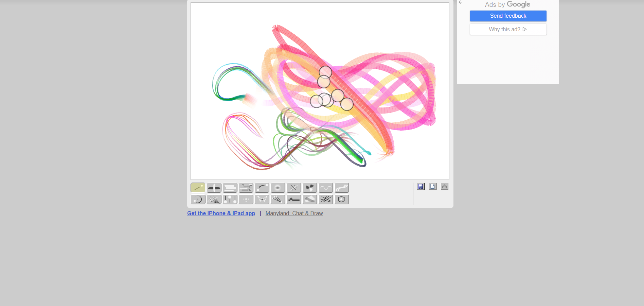Viewport: 644px width, 306px height.
Task: Choose the four-dot cross brush
Action: tap(246, 199)
